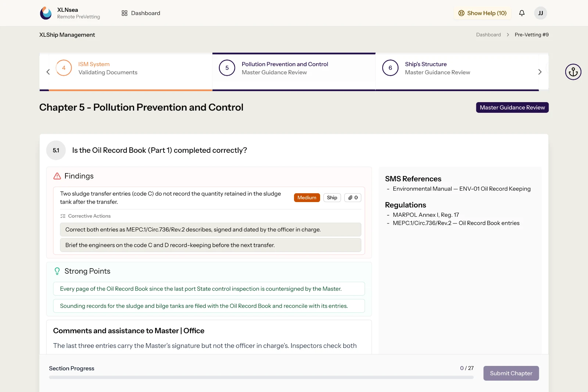The width and height of the screenshot is (588, 392).
Task: Click the Section Progress bar
Action: pos(261,377)
